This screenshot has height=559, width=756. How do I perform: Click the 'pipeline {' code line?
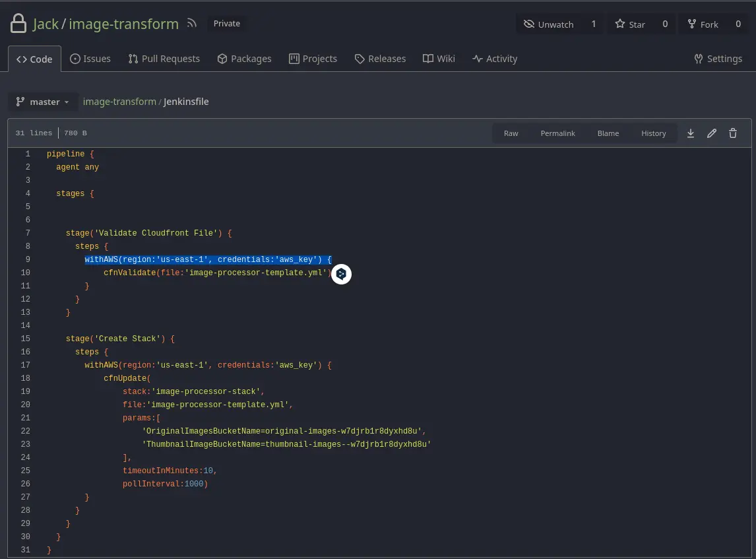coord(71,154)
